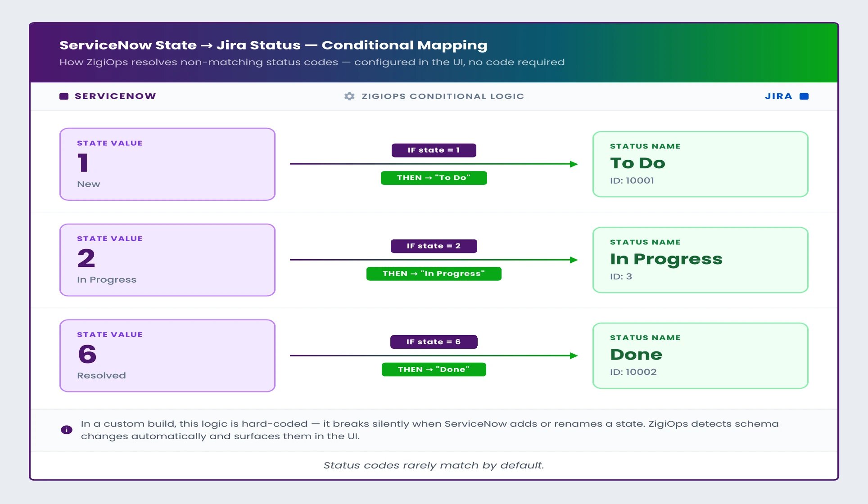Click the 'ID: 3' text

(x=621, y=276)
